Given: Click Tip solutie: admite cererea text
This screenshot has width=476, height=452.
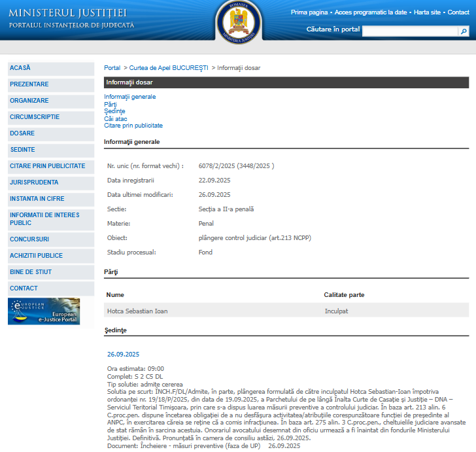Looking at the screenshot, I should [145, 385].
